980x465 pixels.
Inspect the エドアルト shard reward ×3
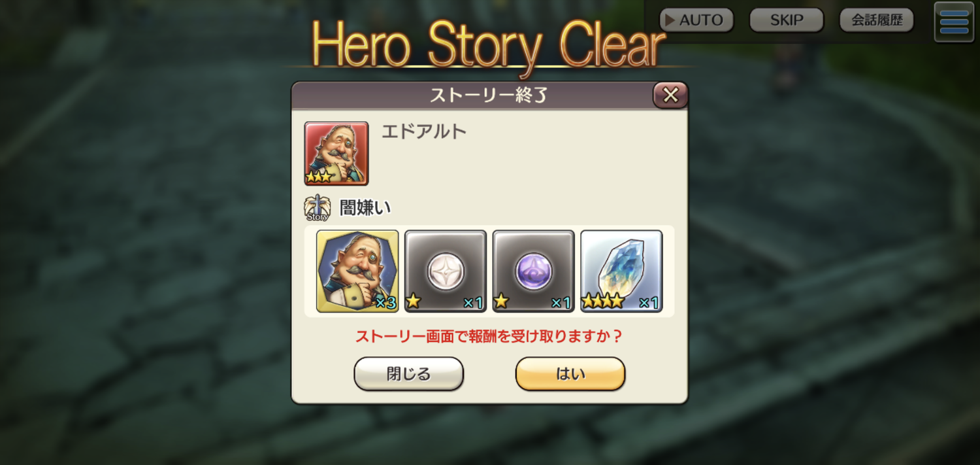click(x=357, y=271)
